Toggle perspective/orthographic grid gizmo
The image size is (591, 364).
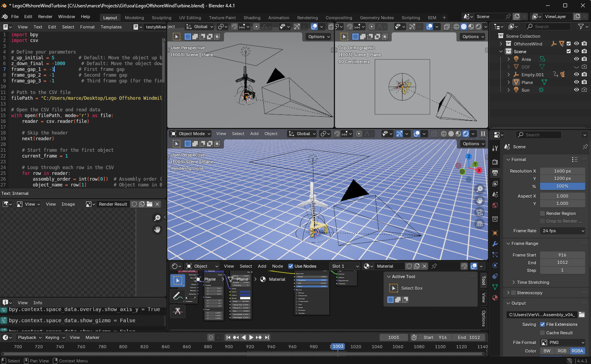point(480,223)
